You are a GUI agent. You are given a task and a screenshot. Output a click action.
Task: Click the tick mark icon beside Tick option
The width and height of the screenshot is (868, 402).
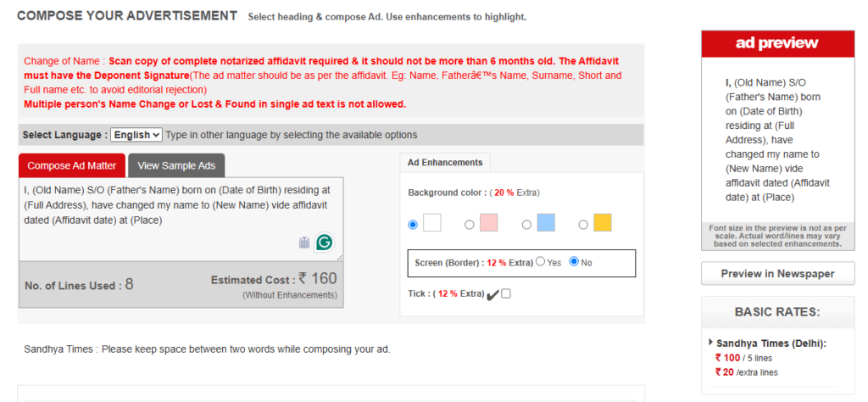pos(492,295)
